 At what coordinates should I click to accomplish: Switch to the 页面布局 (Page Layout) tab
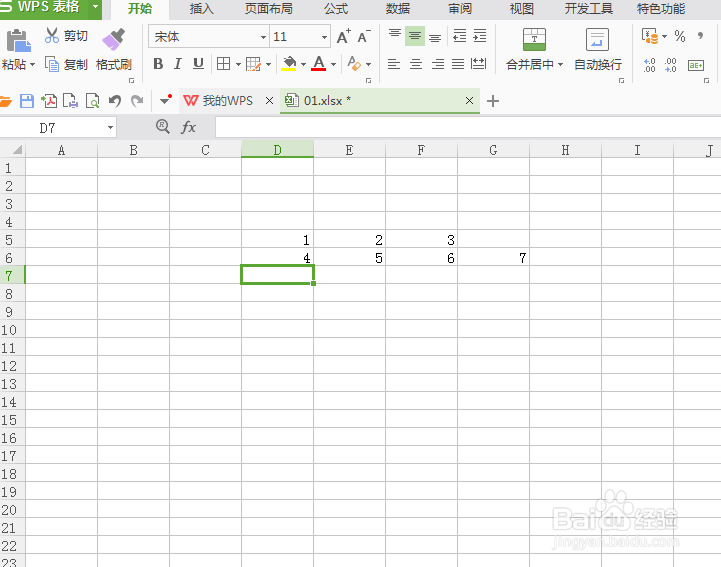click(x=269, y=9)
